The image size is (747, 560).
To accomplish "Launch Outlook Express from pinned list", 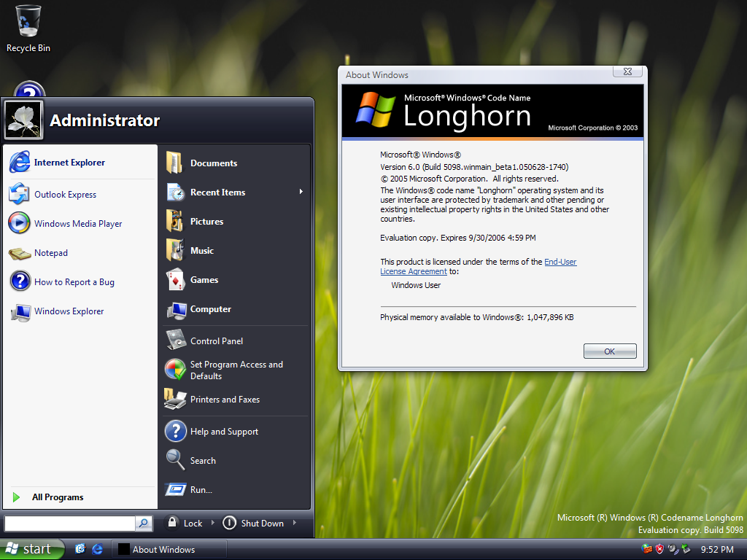I will (65, 195).
